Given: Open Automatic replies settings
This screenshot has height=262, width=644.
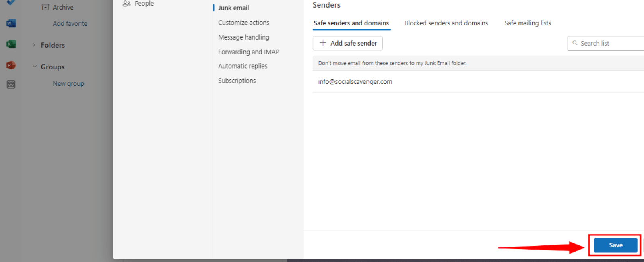Looking at the screenshot, I should (243, 66).
